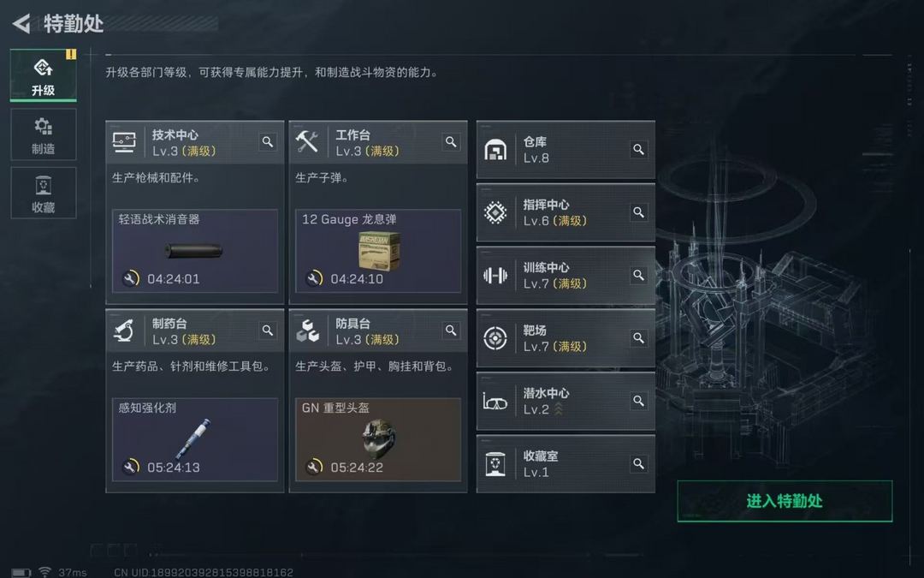Click the 训练中心 dumbbell icon
The height and width of the screenshot is (578, 924).
click(x=495, y=276)
